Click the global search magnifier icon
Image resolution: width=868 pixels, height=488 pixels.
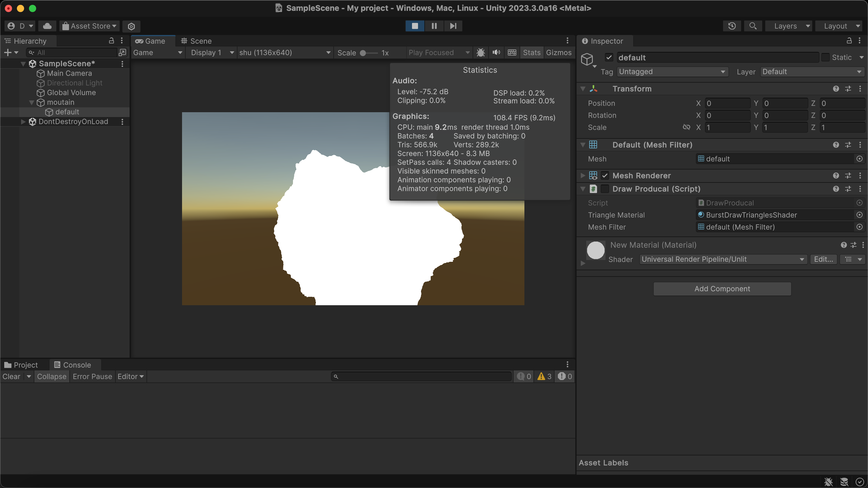pos(753,26)
